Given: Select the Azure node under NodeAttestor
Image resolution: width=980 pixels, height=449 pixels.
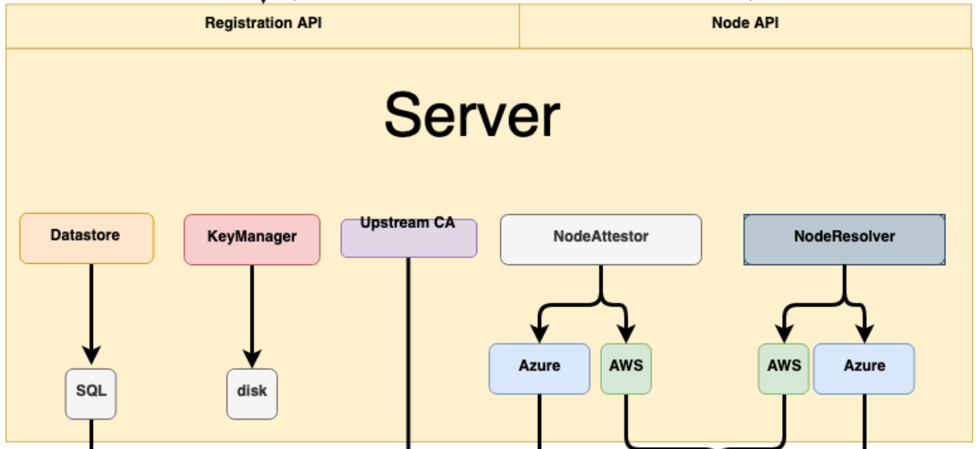Looking at the screenshot, I should click(539, 367).
